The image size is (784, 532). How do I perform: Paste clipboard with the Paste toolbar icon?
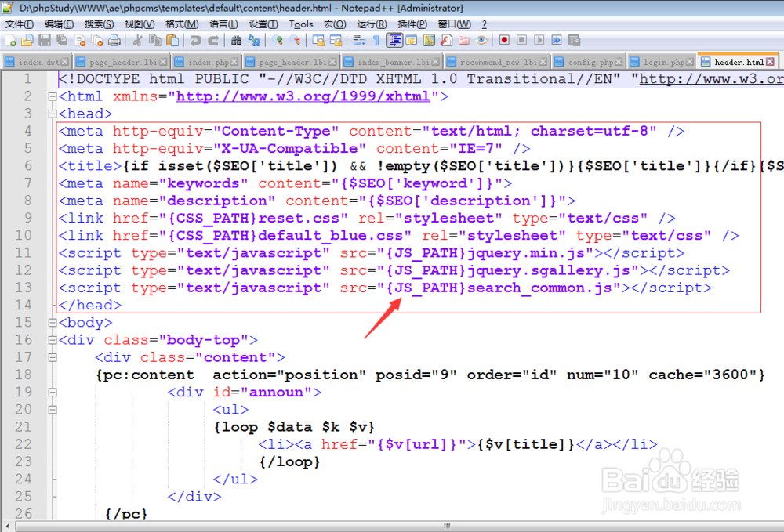point(172,41)
